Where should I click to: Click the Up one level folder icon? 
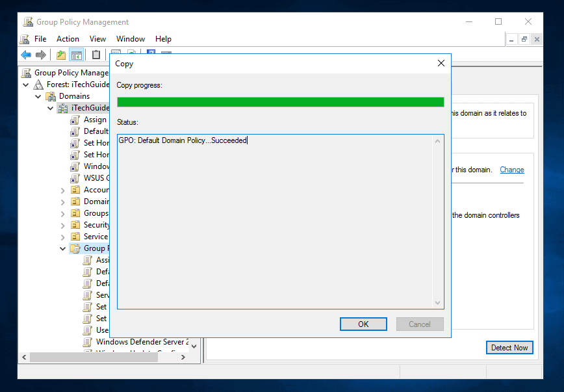(60, 55)
